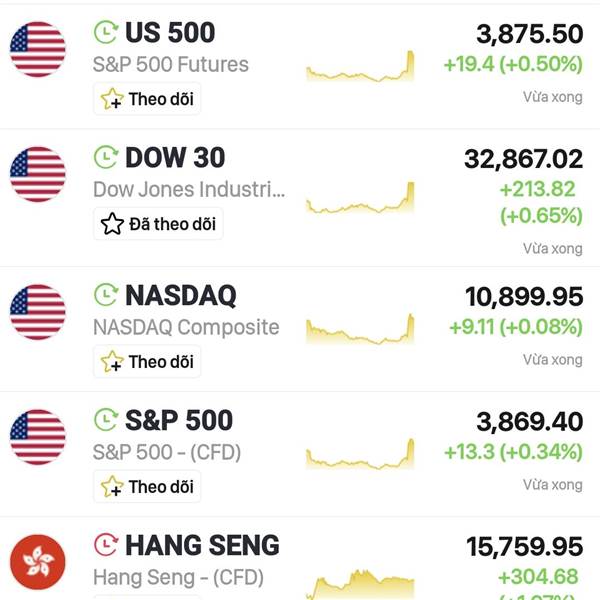Screen dimensions: 600x600
Task: Tap the Hong Kong flag icon for Hang Seng
Action: 38,562
